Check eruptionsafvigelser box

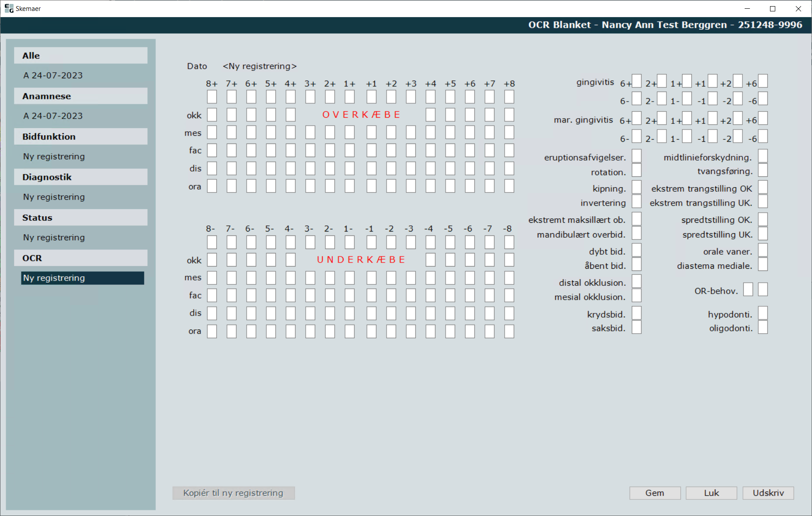[x=637, y=156]
